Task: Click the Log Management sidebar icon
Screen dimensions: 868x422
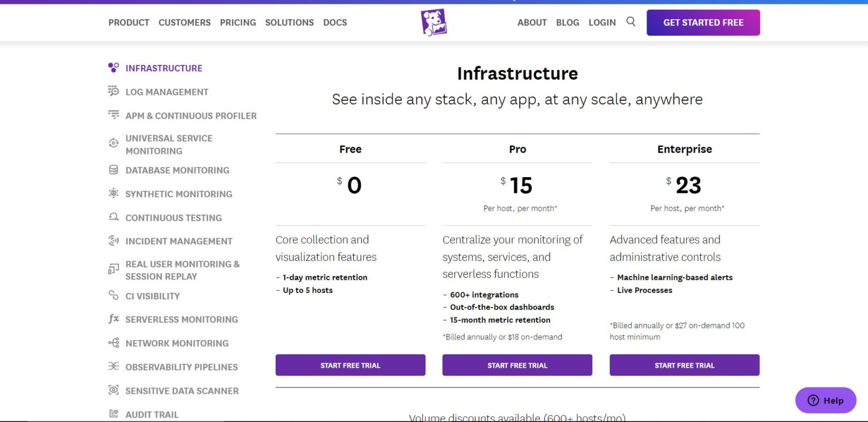Action: coord(113,91)
